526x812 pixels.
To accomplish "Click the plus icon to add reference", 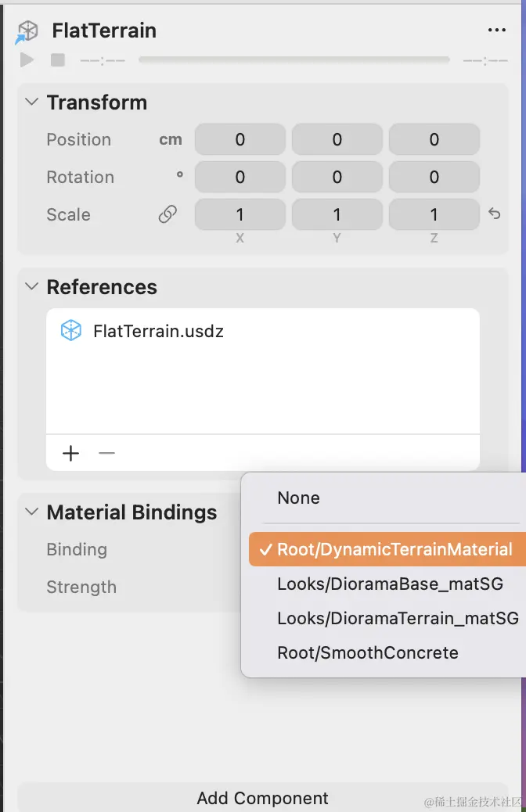I will [71, 453].
